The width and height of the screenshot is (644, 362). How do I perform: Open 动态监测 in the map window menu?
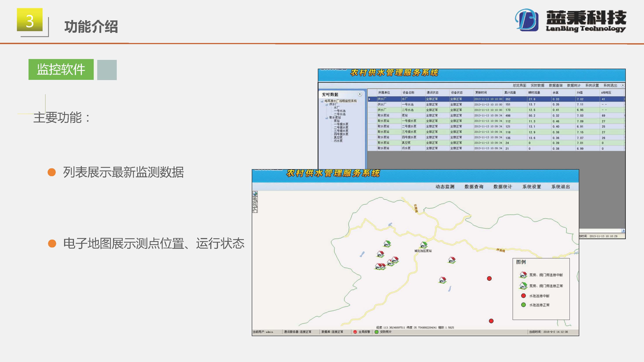click(445, 187)
